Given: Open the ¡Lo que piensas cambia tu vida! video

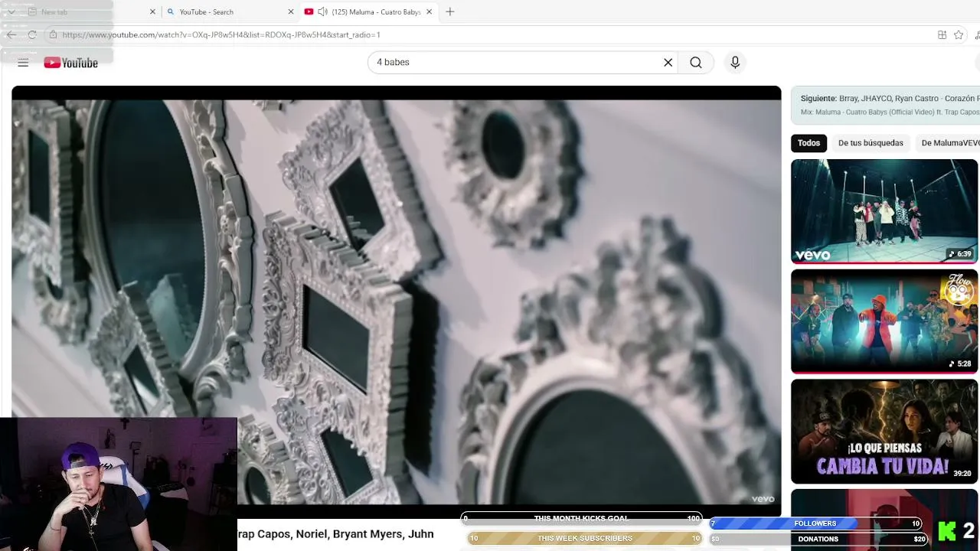Looking at the screenshot, I should (884, 431).
